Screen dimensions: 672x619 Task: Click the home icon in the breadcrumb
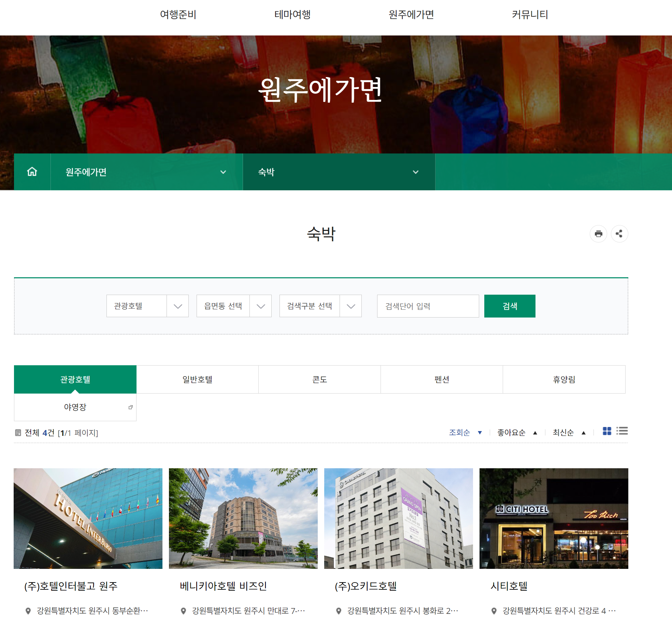32,172
